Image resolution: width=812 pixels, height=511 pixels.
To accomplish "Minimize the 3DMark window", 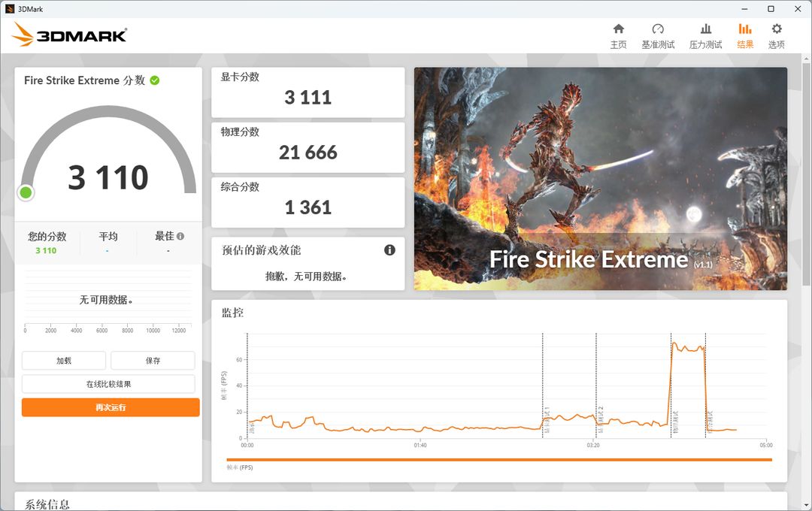I will tap(744, 9).
